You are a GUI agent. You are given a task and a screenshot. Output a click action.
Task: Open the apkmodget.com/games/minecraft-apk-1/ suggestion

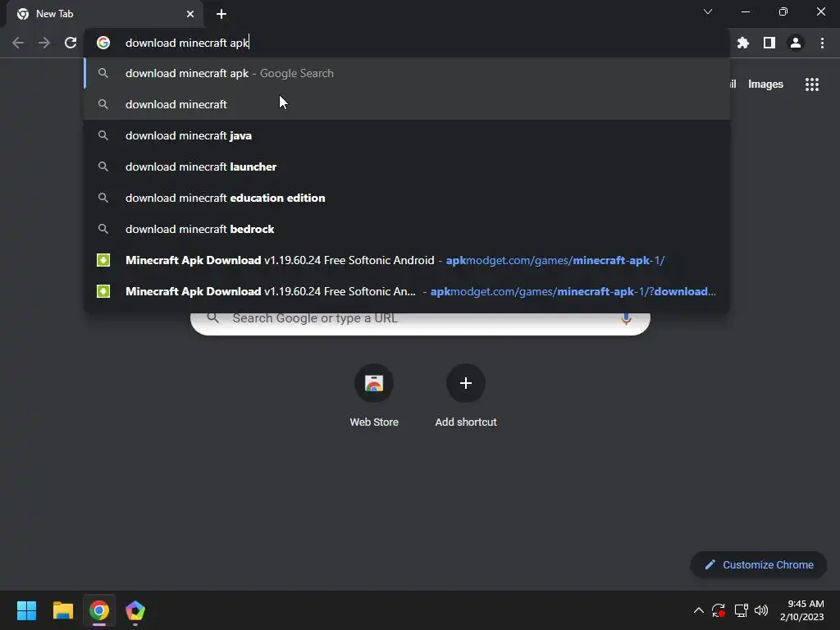407,260
